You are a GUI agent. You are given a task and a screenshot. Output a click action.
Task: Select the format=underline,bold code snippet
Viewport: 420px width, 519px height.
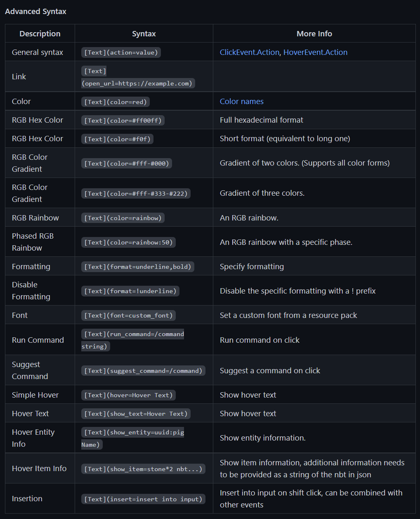tap(138, 267)
